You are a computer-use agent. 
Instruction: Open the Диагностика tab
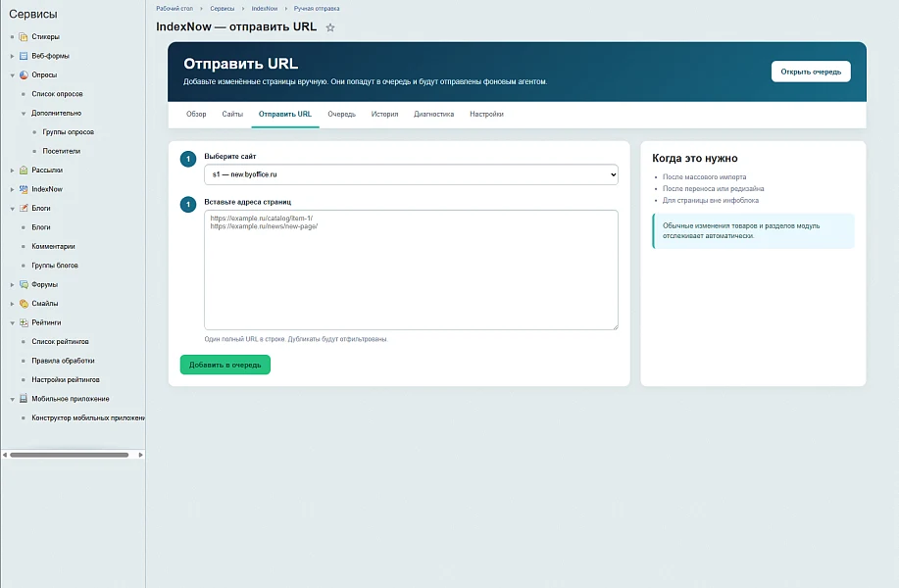433,114
